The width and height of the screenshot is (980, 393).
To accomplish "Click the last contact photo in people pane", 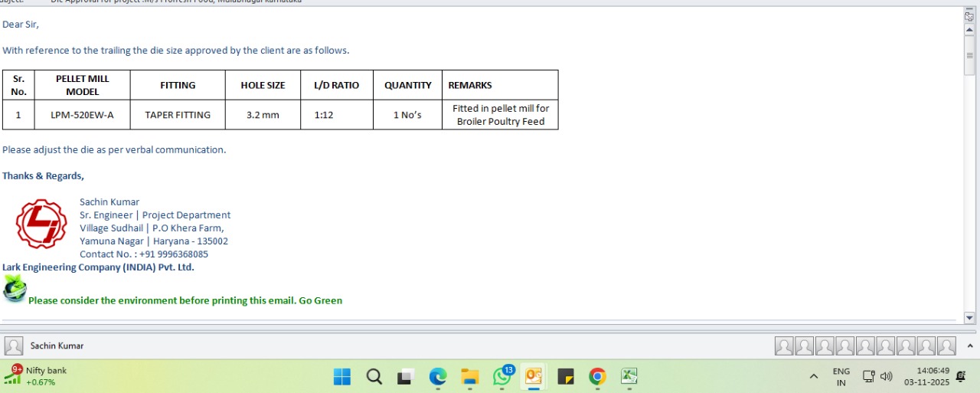I will tap(946, 346).
